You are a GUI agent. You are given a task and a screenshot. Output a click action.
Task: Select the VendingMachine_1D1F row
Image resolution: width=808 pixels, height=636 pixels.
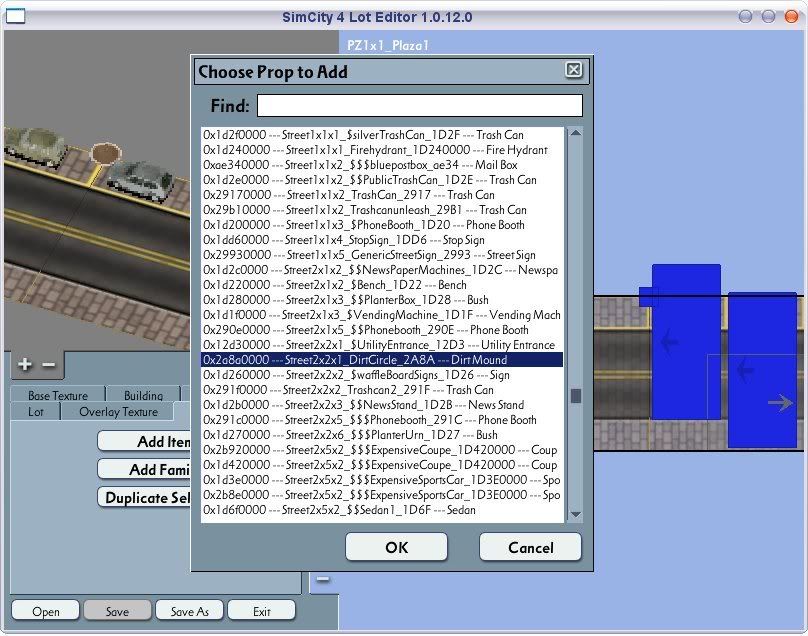click(382, 314)
